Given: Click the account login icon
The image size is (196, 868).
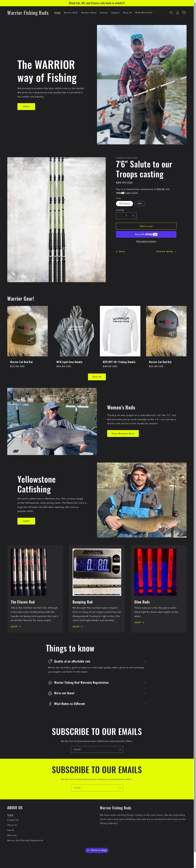Looking at the screenshot, I should (177, 13).
